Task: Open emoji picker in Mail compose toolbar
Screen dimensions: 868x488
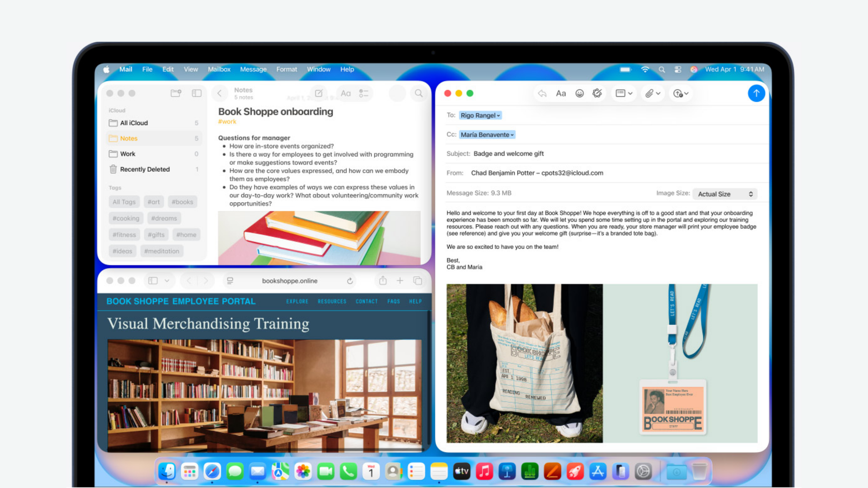Action: click(579, 93)
